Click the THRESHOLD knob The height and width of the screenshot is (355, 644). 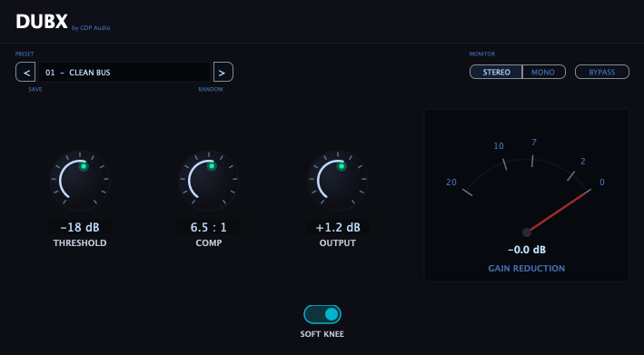80,180
